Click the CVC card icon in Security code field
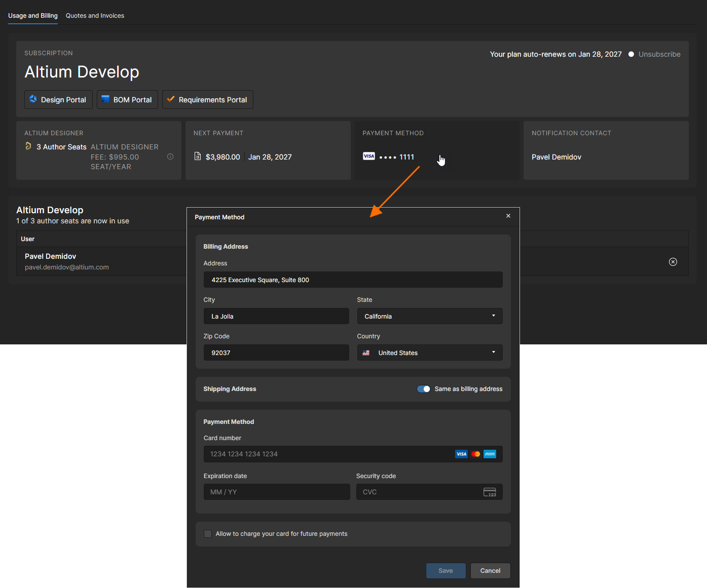 click(490, 492)
